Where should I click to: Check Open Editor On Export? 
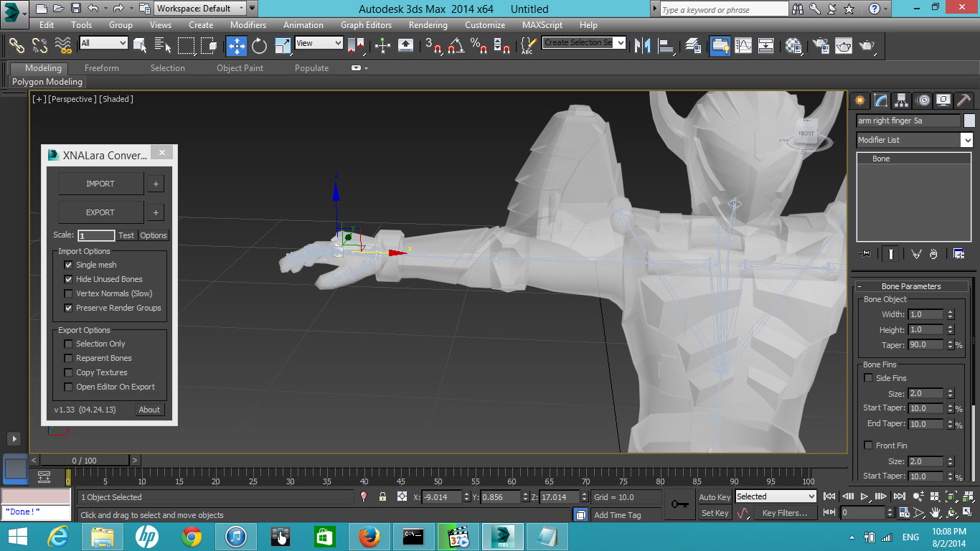click(x=69, y=387)
